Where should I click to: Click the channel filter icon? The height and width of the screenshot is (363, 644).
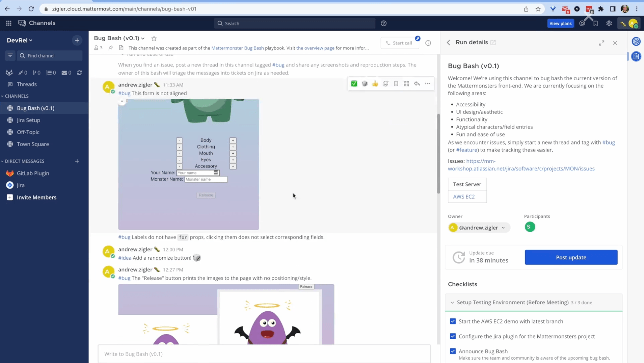pyautogui.click(x=10, y=56)
